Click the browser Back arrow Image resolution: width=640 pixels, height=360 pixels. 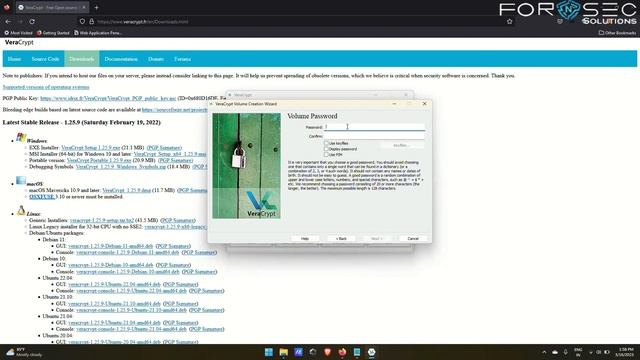[x=8, y=21]
